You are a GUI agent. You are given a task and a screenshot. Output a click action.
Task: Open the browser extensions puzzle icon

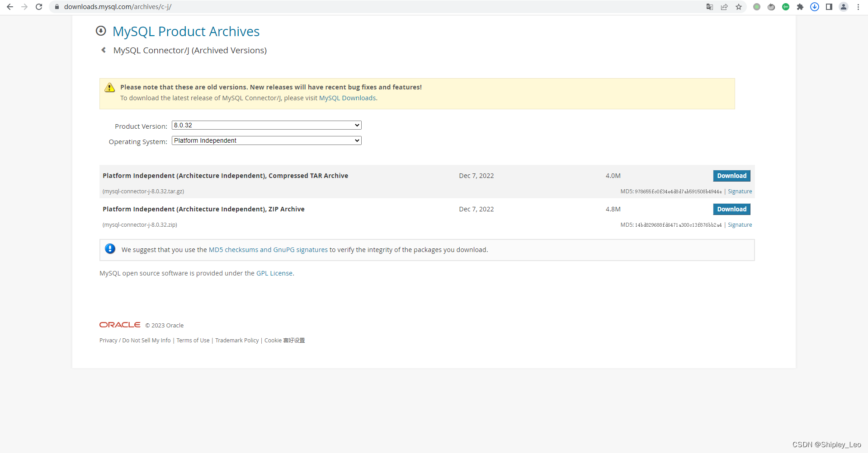(x=800, y=7)
